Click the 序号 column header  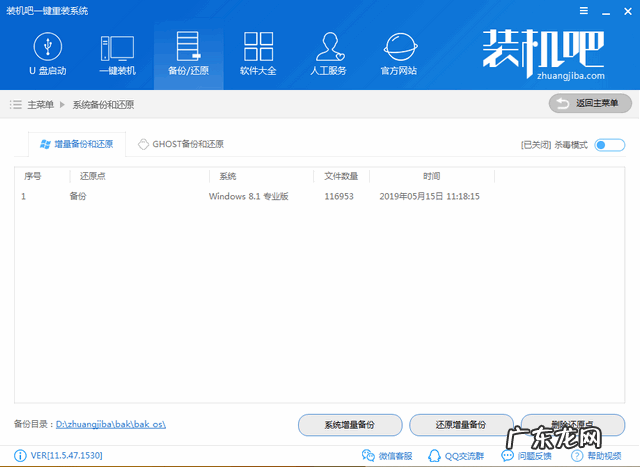coord(33,176)
